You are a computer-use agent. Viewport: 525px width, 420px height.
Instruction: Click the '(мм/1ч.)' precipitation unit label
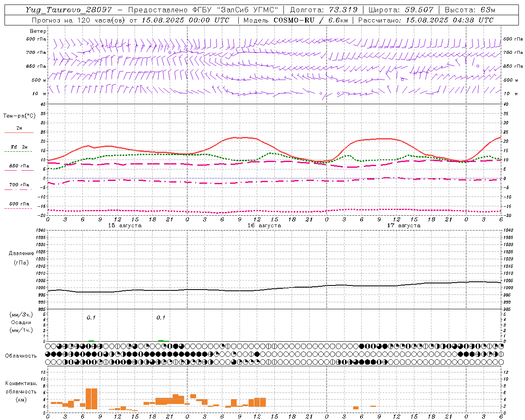pos(21,330)
